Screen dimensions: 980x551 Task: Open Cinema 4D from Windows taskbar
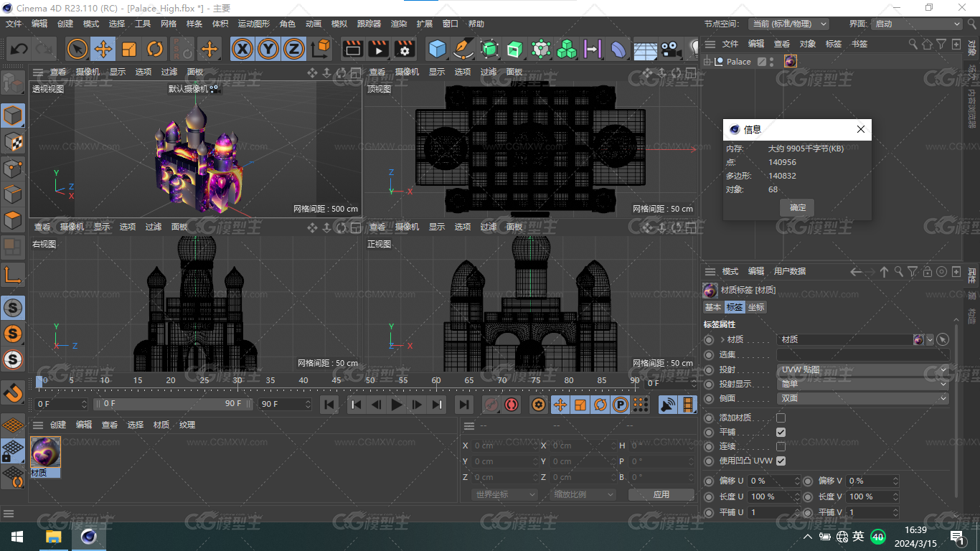click(x=88, y=537)
